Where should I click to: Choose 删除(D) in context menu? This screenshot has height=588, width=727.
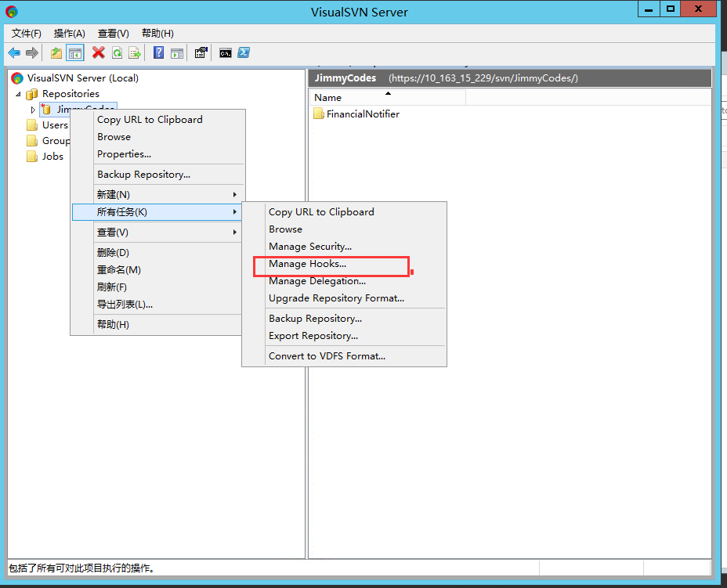(158, 253)
